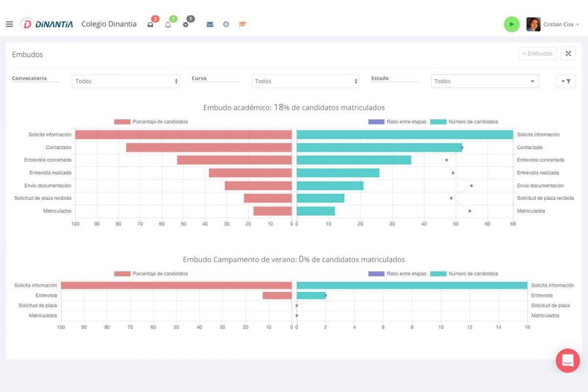The height and width of the screenshot is (392, 588).
Task: Click the teal Entrevista concertada bar
Action: [x=353, y=160]
